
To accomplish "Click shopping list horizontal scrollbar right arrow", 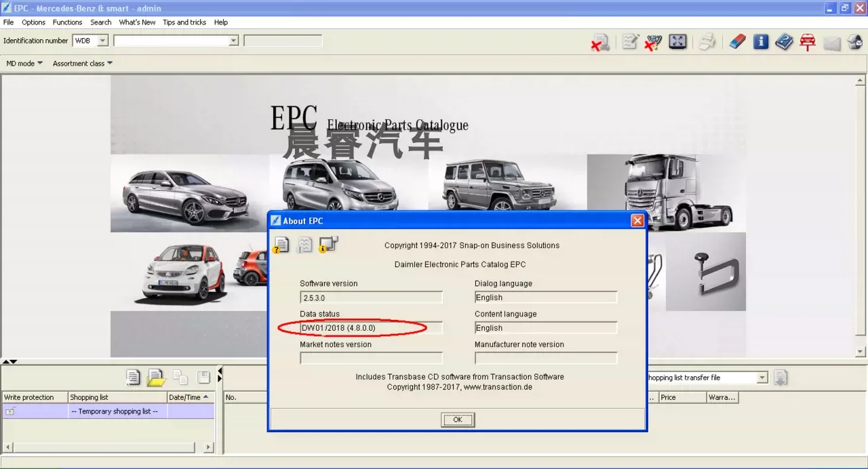I will coord(209,447).
